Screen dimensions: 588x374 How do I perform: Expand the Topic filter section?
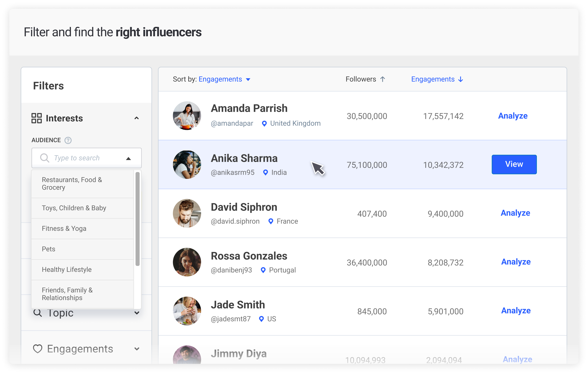point(137,313)
